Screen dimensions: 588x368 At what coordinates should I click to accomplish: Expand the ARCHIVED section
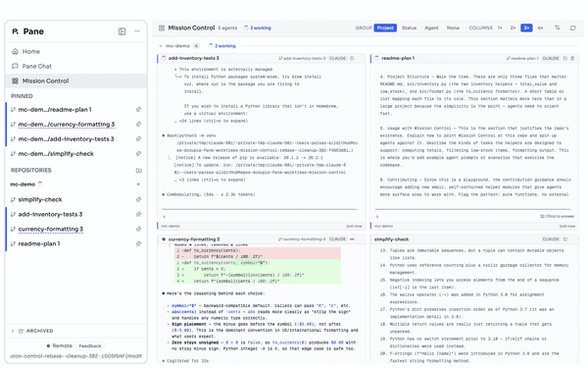tap(32, 331)
